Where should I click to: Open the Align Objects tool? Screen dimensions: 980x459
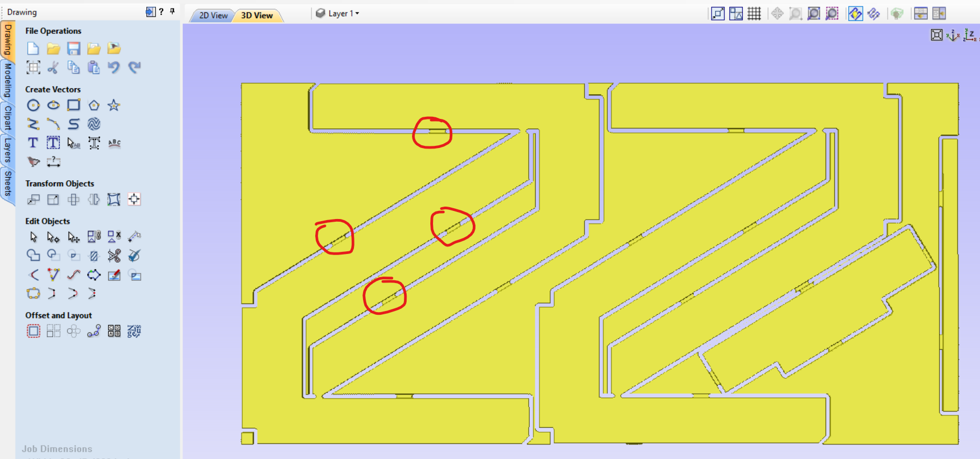click(x=134, y=200)
